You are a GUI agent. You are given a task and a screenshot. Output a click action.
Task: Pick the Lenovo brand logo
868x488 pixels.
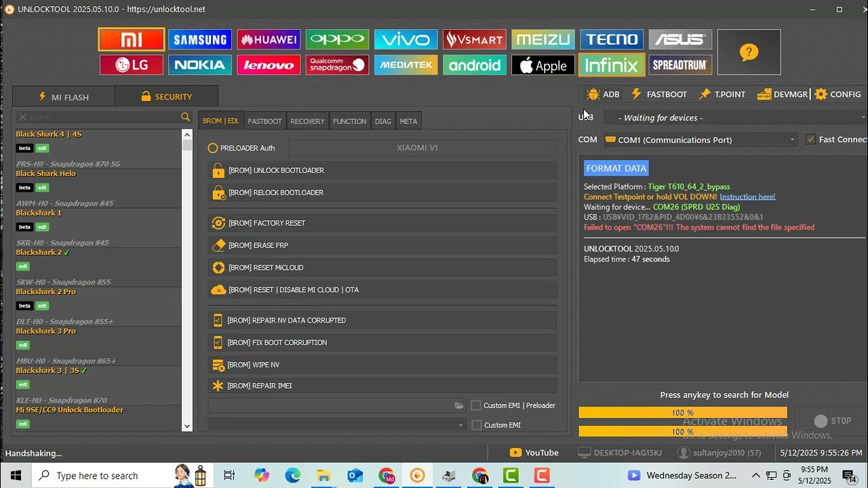pos(269,65)
